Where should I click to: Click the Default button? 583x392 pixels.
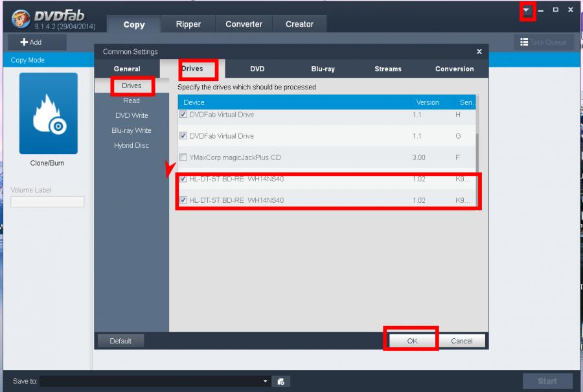pos(120,341)
